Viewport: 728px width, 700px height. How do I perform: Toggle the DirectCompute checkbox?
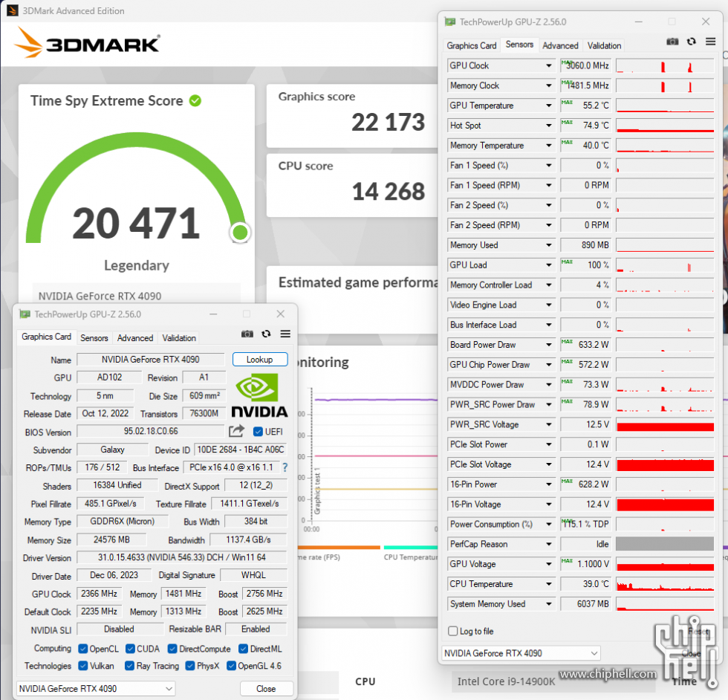coord(172,649)
